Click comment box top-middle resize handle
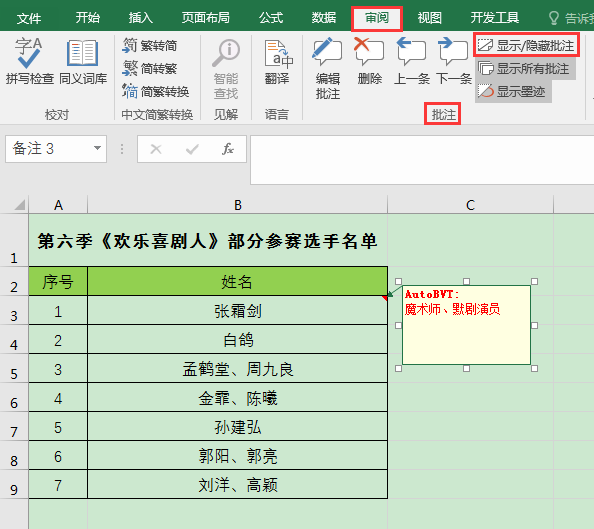594x529 pixels. pyautogui.click(x=466, y=281)
